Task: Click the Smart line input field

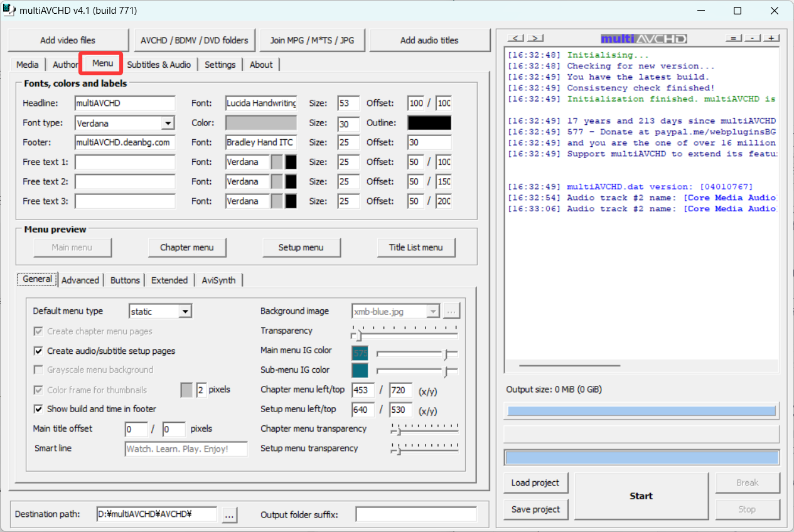Action: tap(186, 449)
